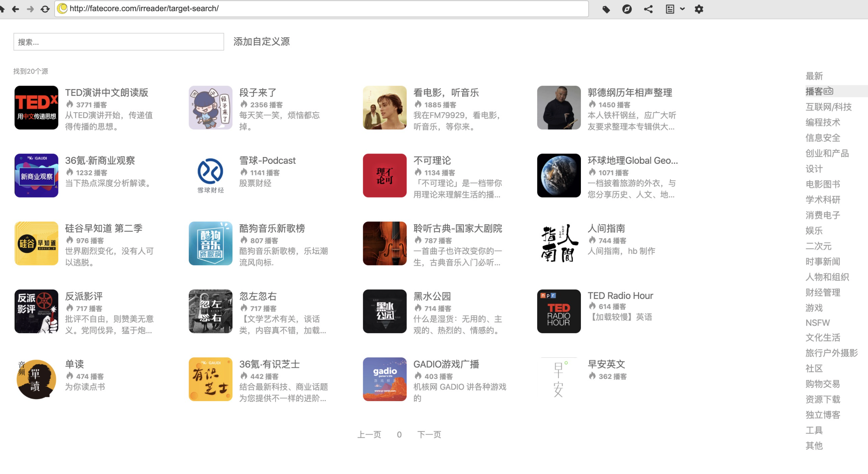Click the tag/label icon in the toolbar
868x474 pixels.
(607, 9)
